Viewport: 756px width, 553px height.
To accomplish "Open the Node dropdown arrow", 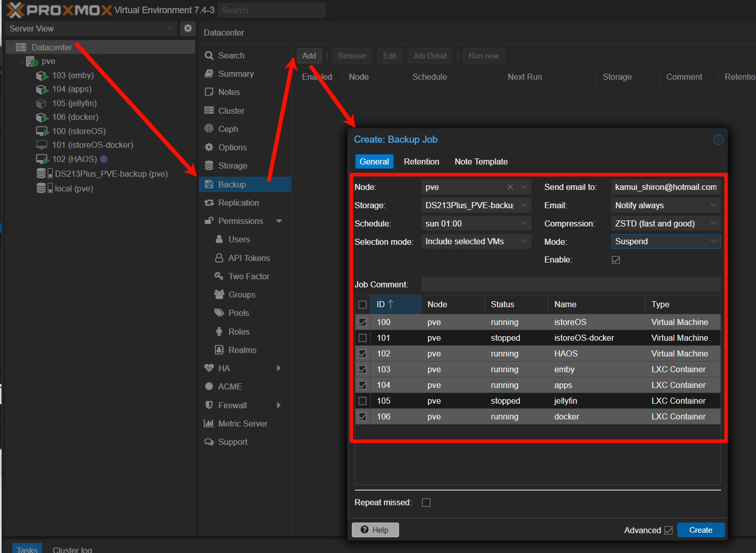I will click(524, 187).
